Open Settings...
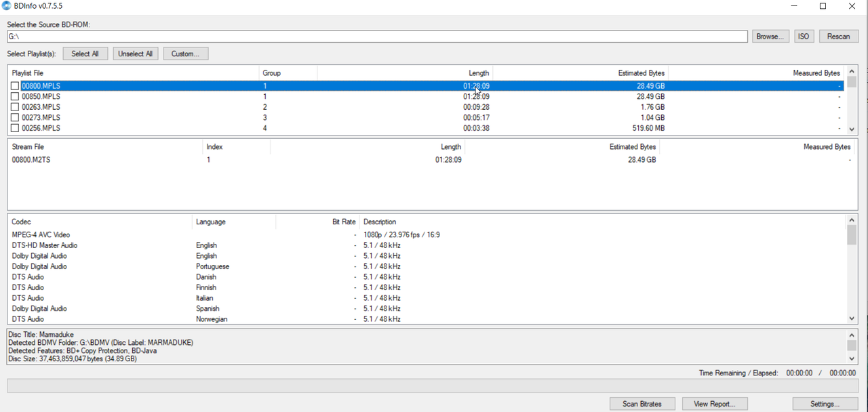 (x=825, y=404)
